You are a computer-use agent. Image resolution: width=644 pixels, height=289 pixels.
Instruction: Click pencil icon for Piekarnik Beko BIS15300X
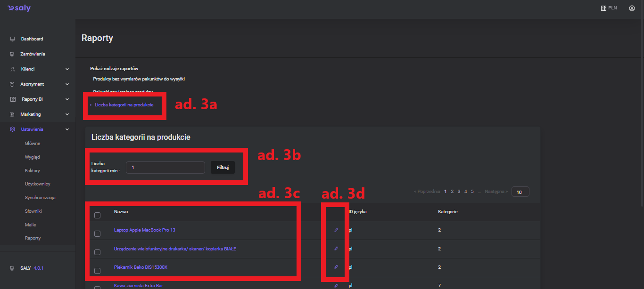tap(336, 267)
